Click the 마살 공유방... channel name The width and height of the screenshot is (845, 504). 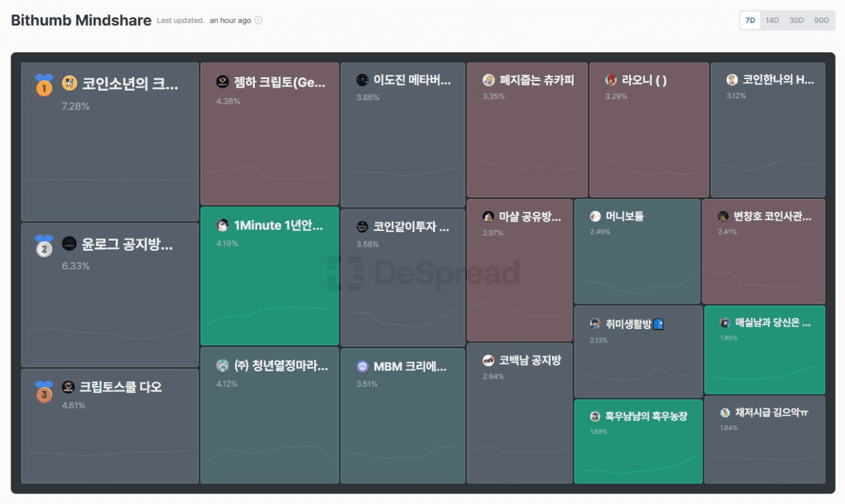click(x=530, y=216)
